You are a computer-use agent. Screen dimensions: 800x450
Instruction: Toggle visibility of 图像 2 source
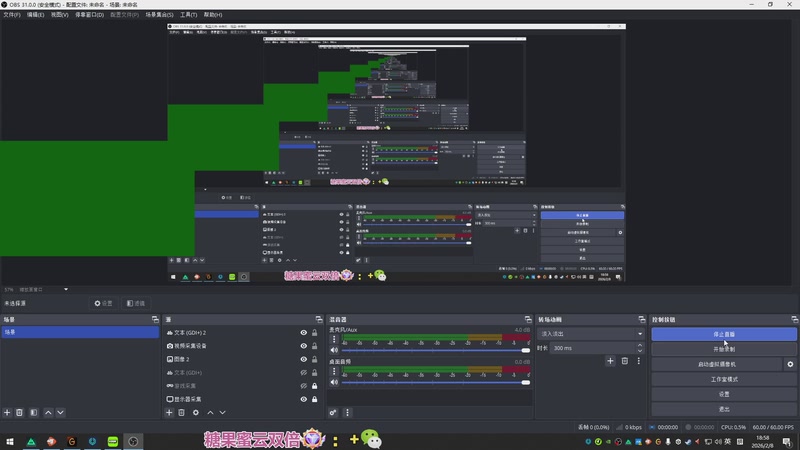click(x=304, y=359)
